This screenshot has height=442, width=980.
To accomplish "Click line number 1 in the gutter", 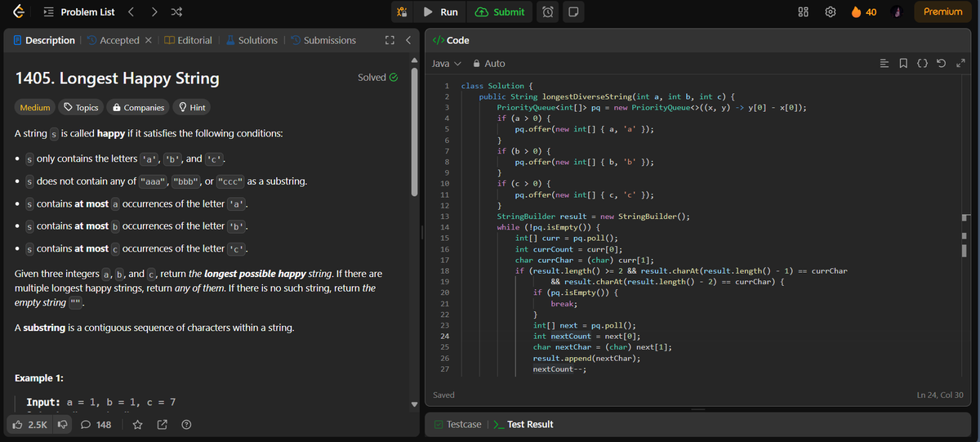I will click(x=447, y=85).
